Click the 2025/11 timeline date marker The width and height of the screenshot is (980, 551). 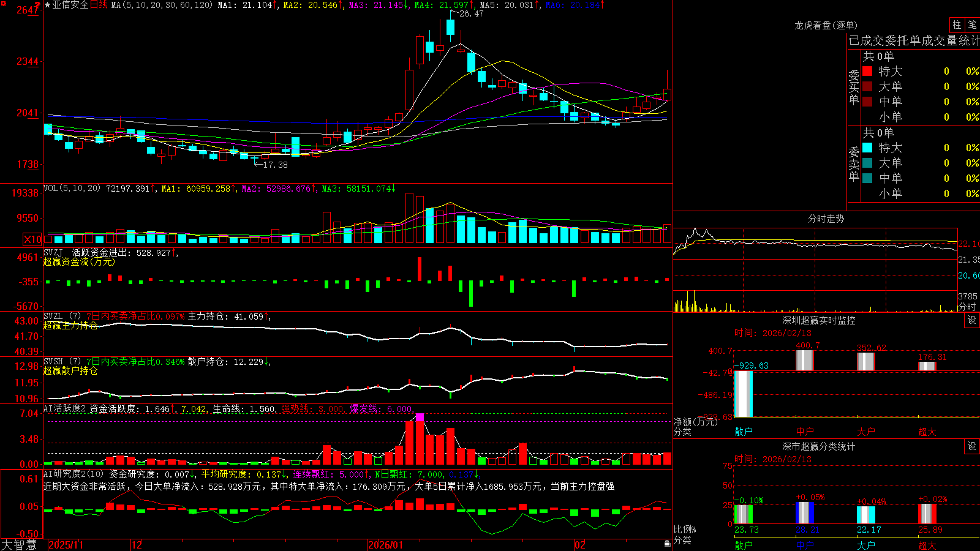[x=66, y=545]
